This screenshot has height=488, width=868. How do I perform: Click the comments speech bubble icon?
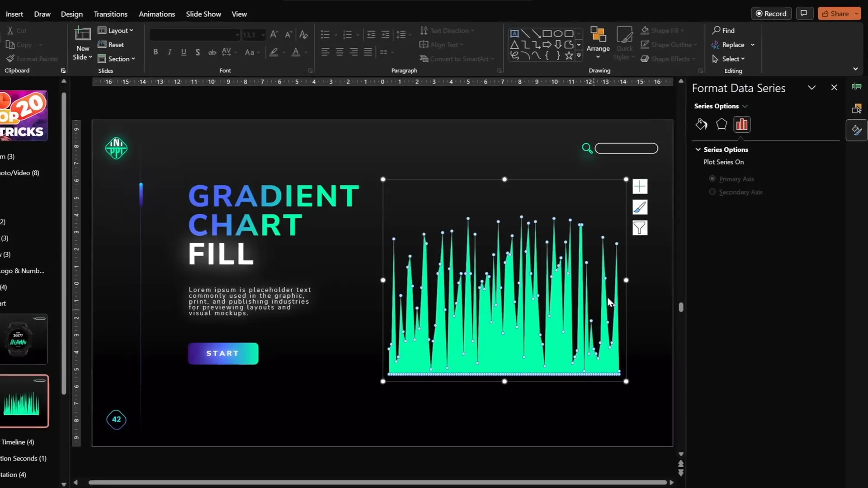[804, 13]
